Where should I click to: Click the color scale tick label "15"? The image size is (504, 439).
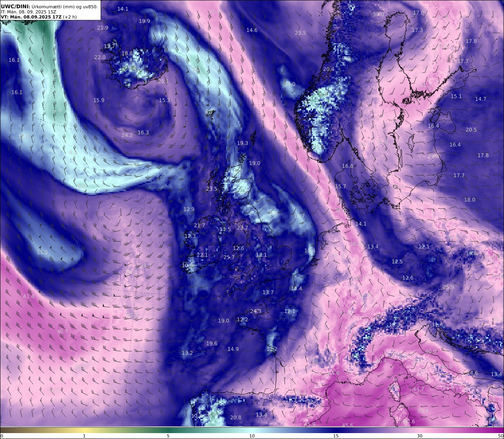336,436
